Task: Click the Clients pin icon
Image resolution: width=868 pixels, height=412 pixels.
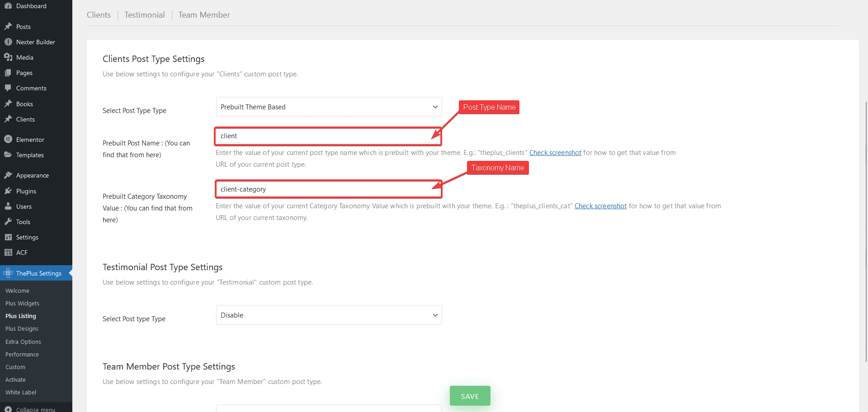Action: point(8,119)
